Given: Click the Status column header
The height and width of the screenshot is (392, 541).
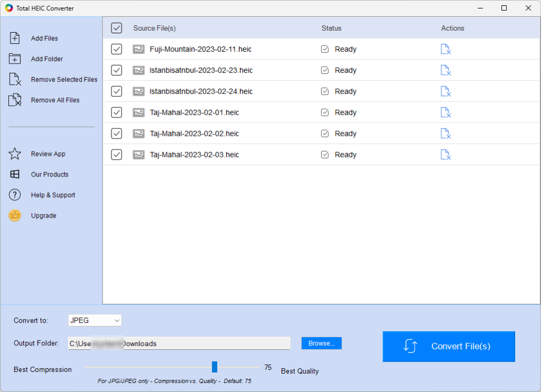Looking at the screenshot, I should [x=332, y=29].
